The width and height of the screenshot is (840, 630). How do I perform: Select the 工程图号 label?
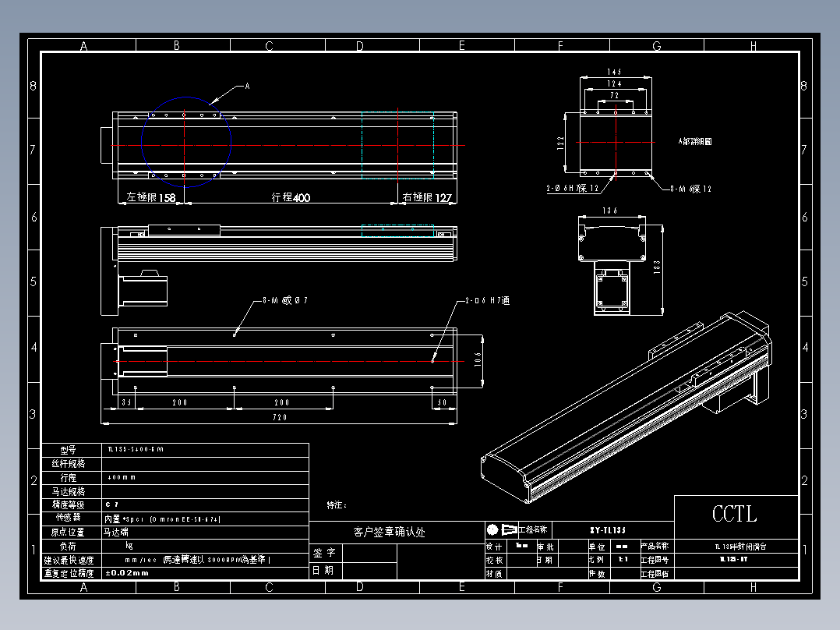pos(655,560)
